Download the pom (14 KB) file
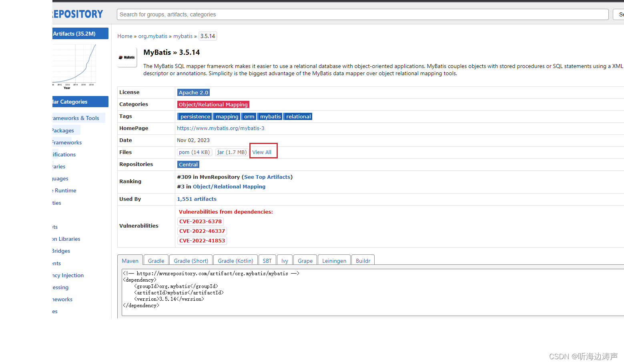The image size is (624, 364). point(194,152)
